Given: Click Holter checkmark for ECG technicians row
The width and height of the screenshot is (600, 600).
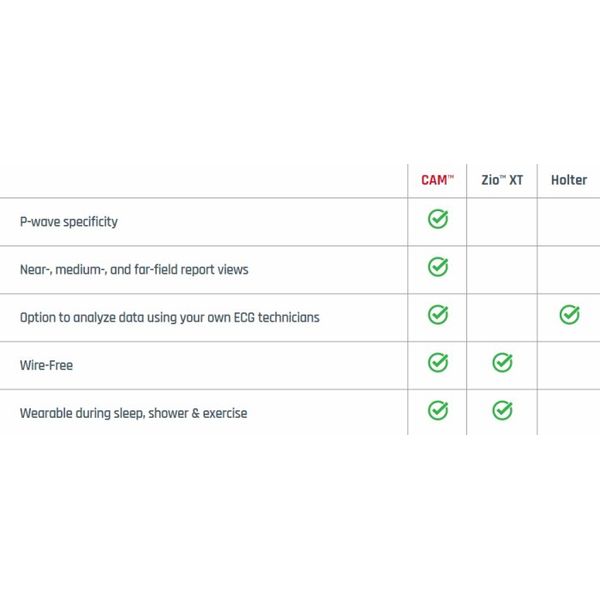Looking at the screenshot, I should (569, 315).
